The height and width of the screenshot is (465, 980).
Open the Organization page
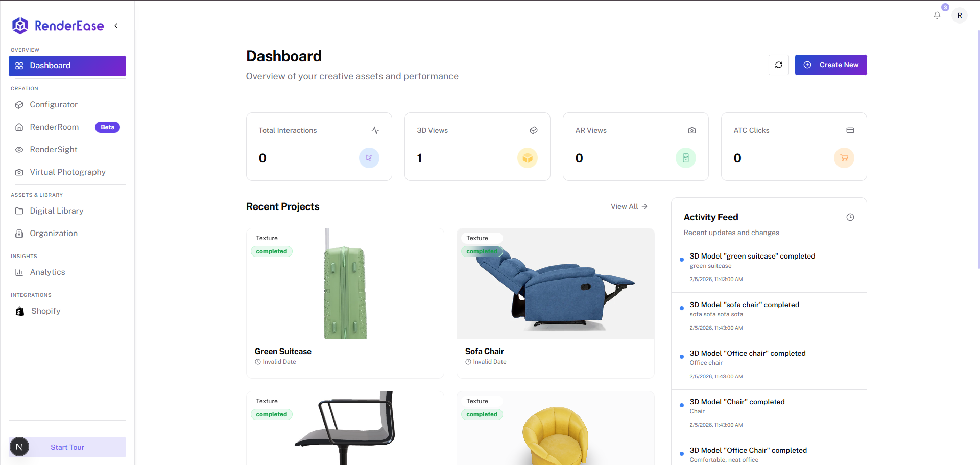tap(67, 234)
